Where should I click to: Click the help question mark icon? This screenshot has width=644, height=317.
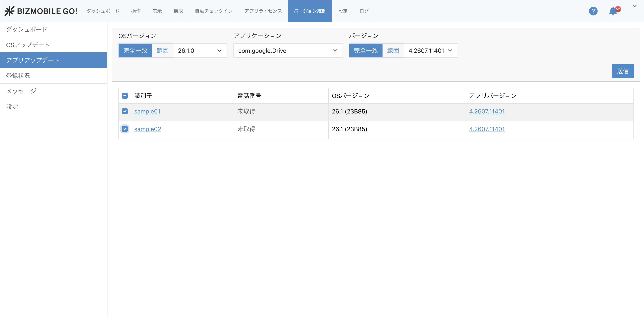click(593, 11)
